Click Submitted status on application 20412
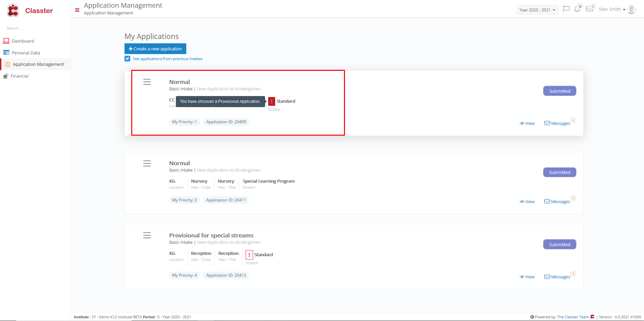This screenshot has height=321, width=644. (560, 244)
